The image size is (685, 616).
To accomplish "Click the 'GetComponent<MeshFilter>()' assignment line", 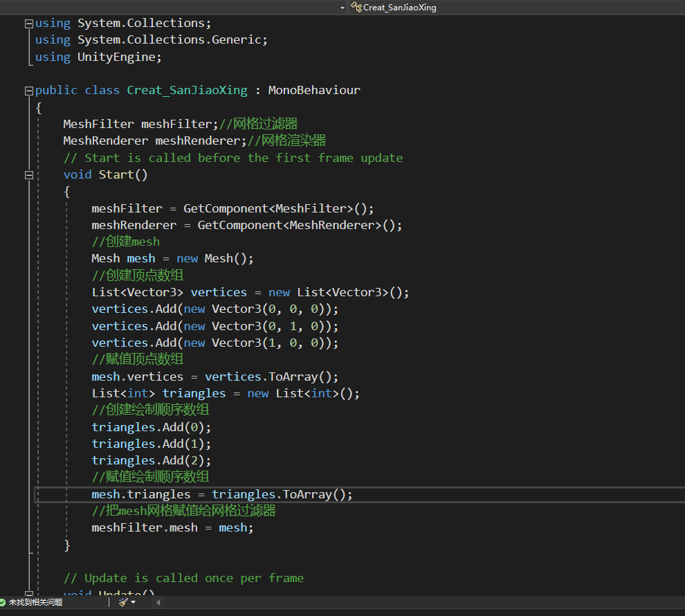I will tap(232, 208).
